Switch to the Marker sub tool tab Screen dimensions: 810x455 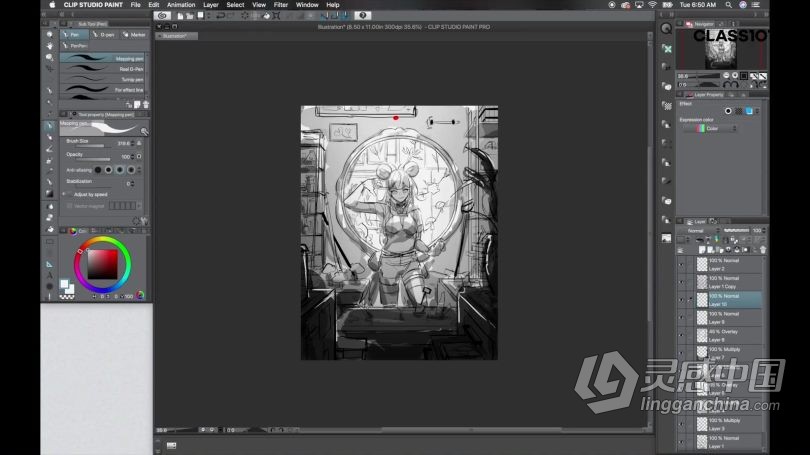click(134, 35)
